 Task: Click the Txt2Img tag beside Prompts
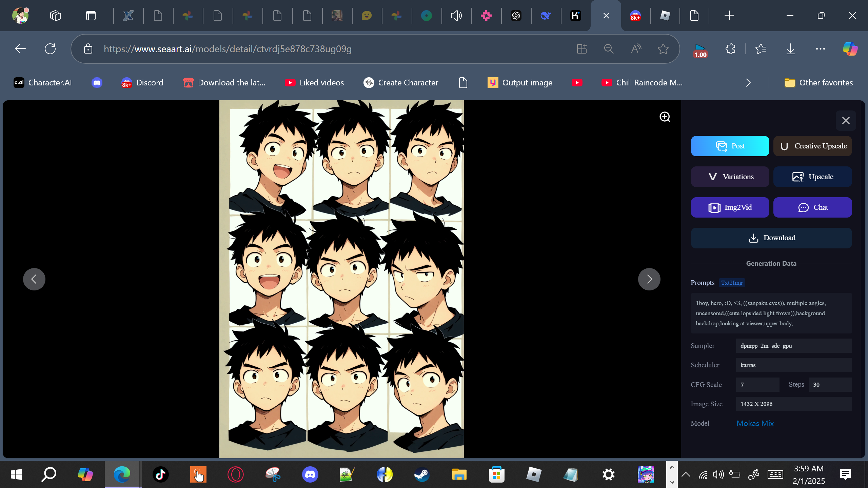[x=732, y=283]
